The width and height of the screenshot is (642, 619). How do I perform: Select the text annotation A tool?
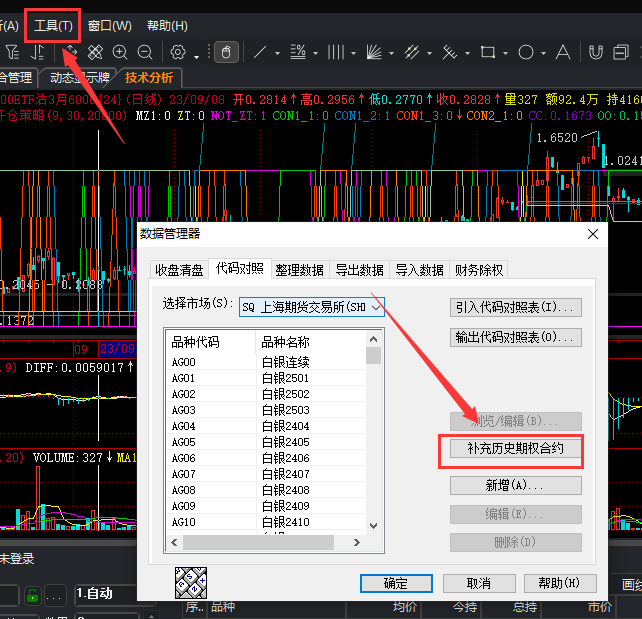point(563,52)
